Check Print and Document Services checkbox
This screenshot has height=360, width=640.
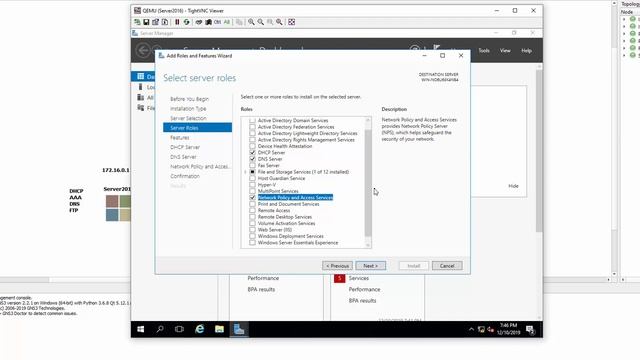point(252,204)
